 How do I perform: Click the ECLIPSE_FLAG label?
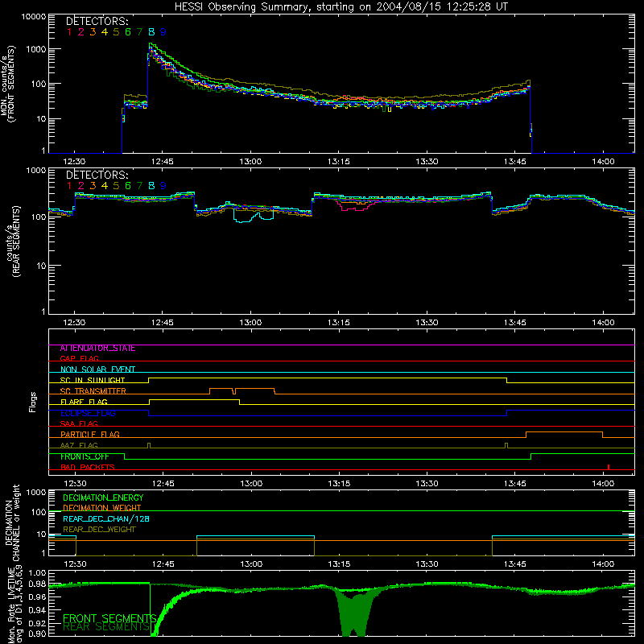[x=88, y=413]
